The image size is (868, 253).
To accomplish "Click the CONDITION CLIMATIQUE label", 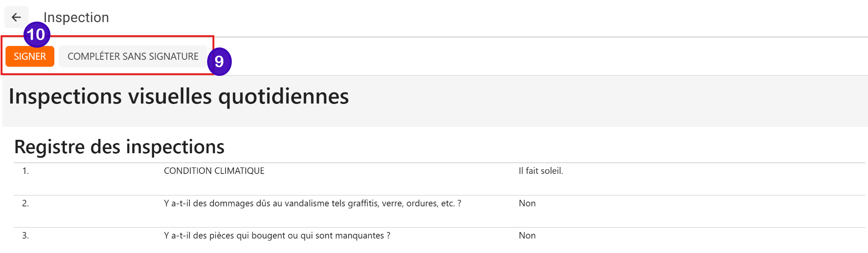I will [x=214, y=171].
